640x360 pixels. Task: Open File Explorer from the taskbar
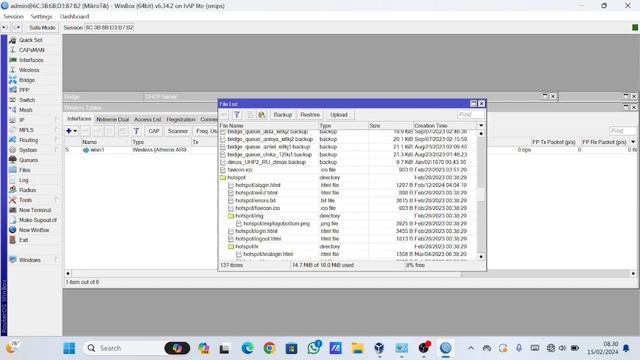358,348
